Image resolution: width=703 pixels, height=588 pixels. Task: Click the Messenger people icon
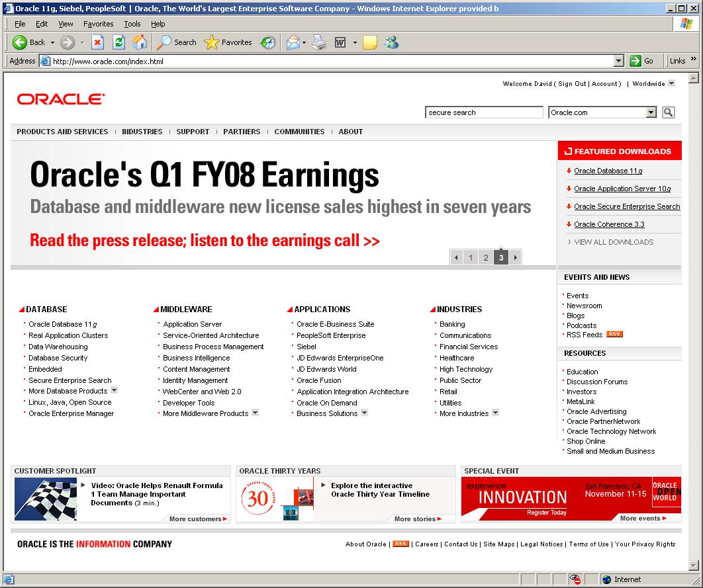(391, 42)
